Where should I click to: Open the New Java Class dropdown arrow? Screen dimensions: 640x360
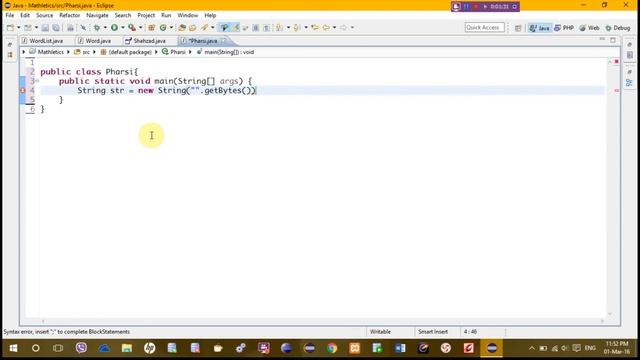click(x=171, y=28)
